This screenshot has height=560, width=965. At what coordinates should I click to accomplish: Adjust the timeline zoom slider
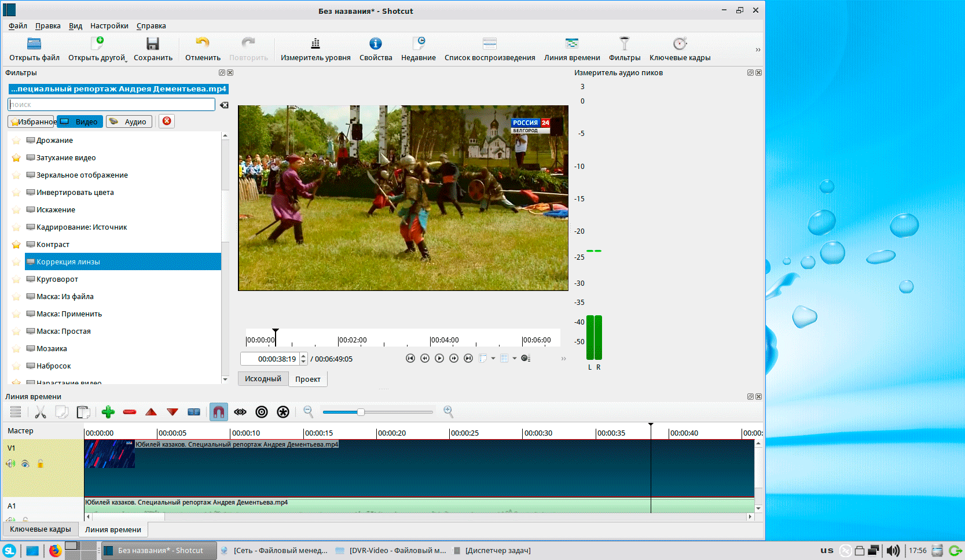click(361, 412)
